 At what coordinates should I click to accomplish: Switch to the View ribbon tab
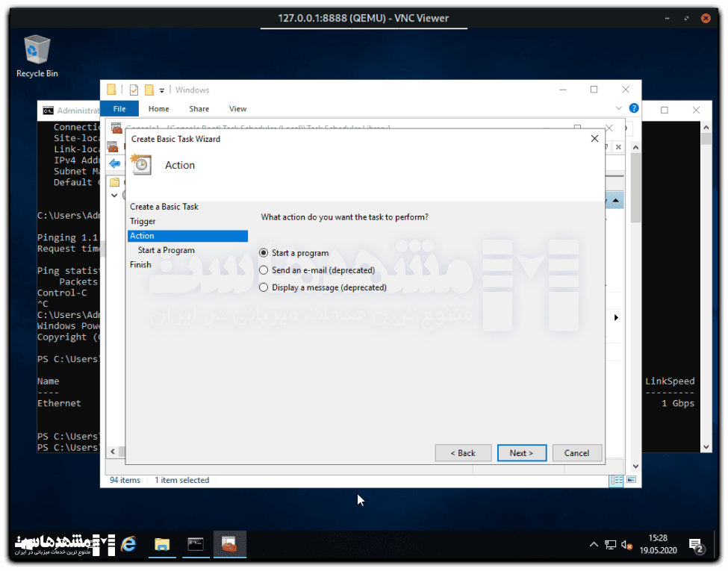237,109
